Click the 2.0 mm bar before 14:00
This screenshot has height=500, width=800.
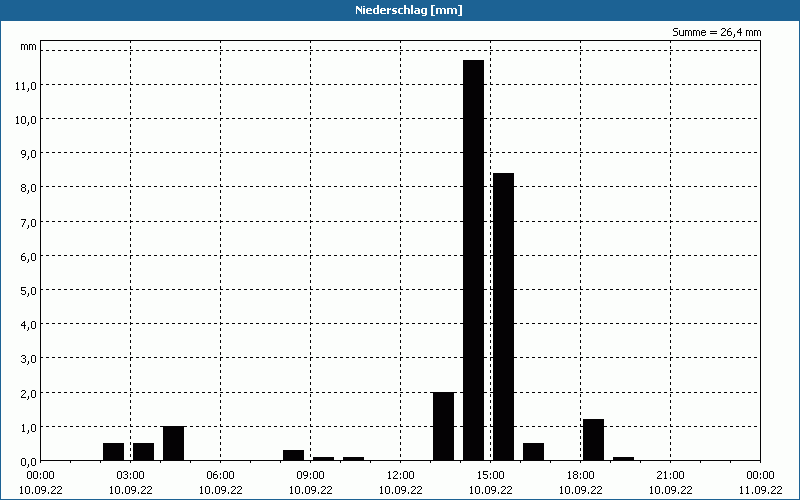(443, 427)
